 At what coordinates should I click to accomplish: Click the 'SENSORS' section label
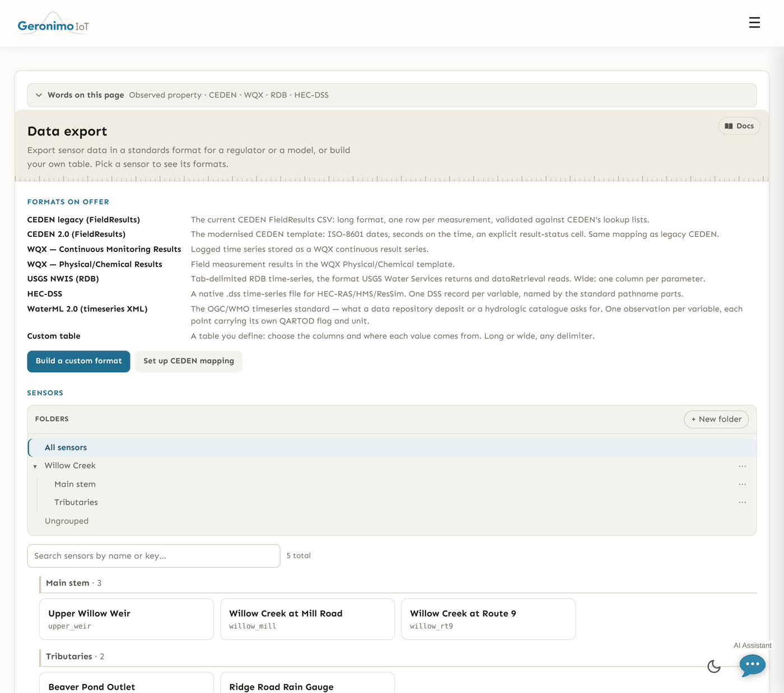pyautogui.click(x=45, y=393)
